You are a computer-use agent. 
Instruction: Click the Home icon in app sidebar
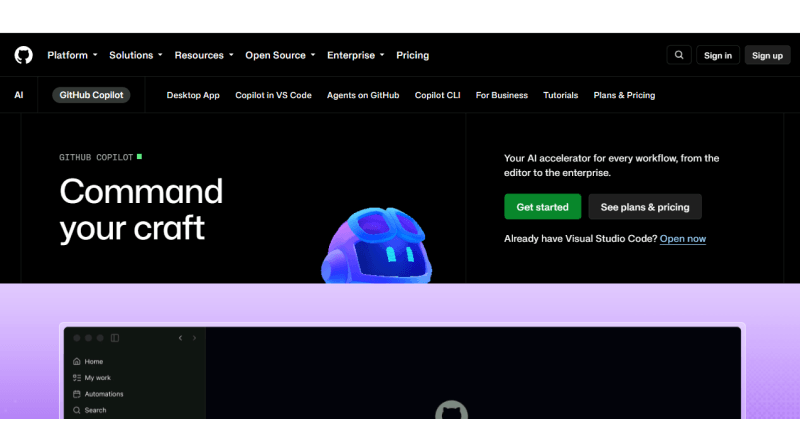click(x=77, y=361)
